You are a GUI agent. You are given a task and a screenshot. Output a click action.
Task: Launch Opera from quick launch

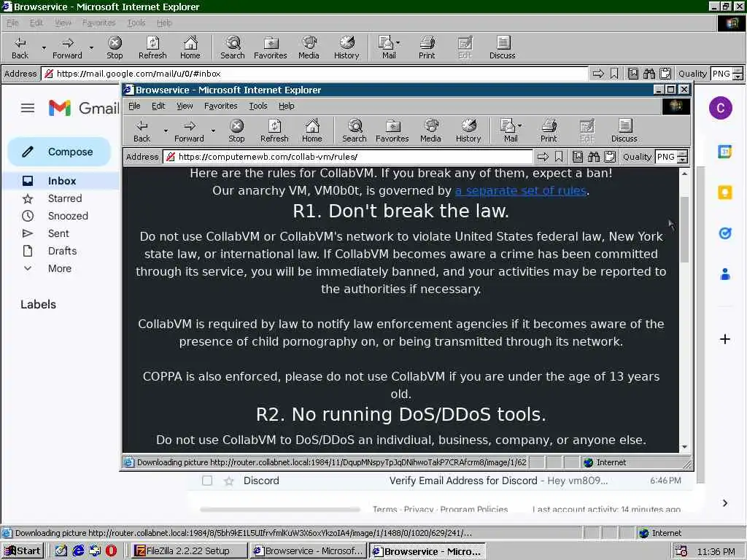111,551
